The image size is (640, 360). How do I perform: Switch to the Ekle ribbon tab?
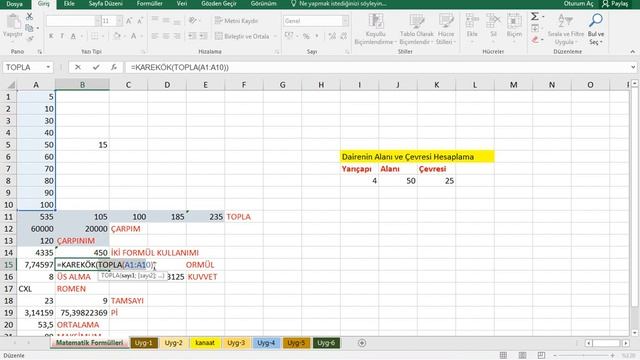pyautogui.click(x=69, y=4)
